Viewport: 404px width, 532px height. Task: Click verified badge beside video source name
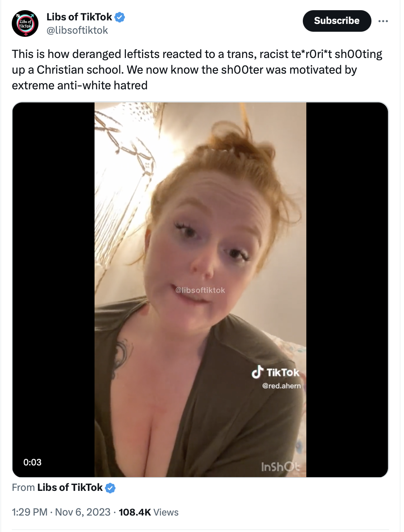coord(111,488)
